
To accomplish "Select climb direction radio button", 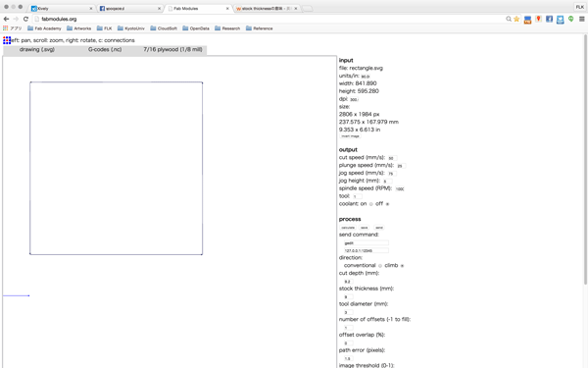I will tap(402, 266).
